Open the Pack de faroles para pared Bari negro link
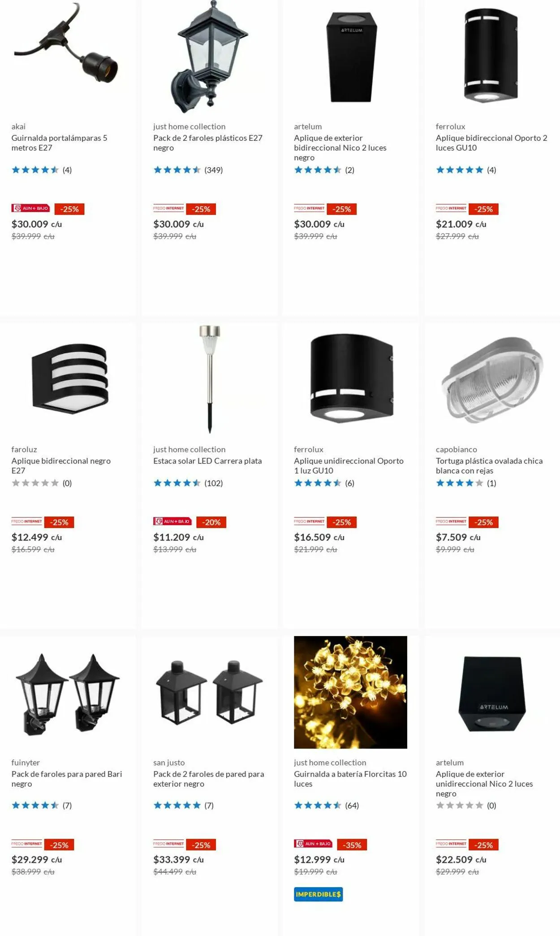560x936 pixels. pyautogui.click(x=67, y=779)
